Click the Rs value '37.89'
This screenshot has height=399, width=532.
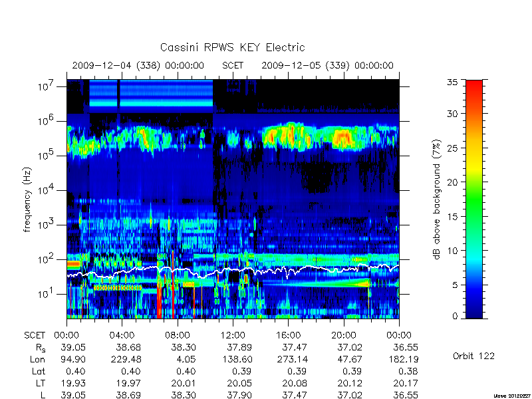click(239, 348)
